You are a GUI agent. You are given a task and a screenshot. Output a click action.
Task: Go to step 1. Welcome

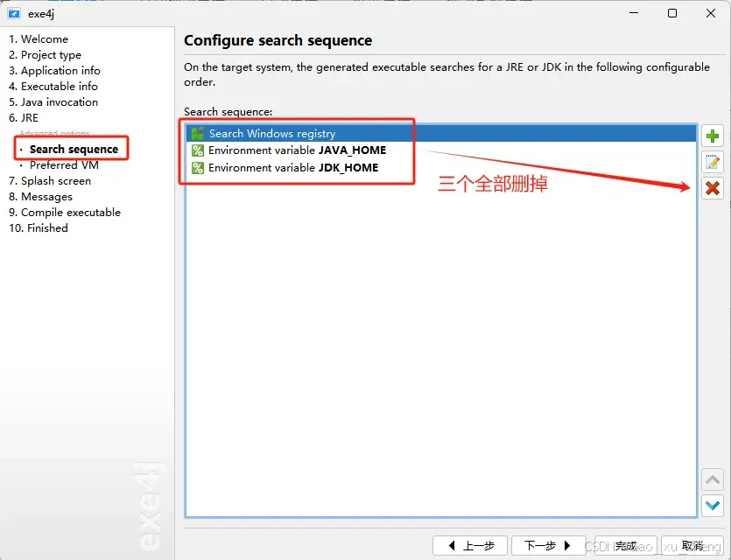pyautogui.click(x=39, y=39)
